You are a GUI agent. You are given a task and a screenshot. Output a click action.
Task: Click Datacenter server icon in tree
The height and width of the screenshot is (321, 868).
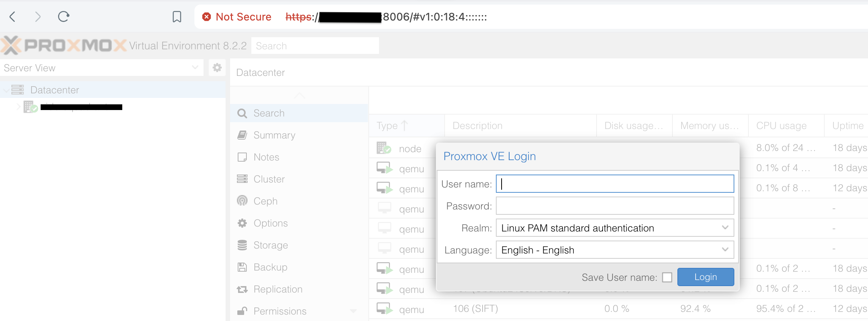pyautogui.click(x=17, y=90)
